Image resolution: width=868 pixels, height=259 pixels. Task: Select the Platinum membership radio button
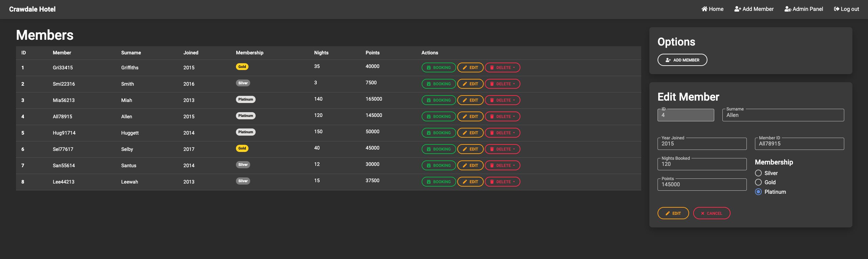coord(758,192)
